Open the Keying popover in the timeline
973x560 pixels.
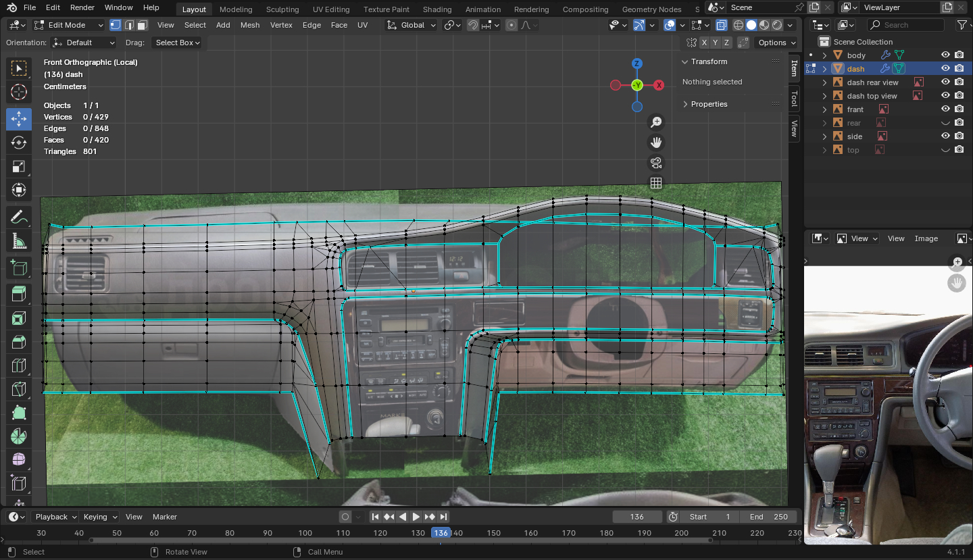(100, 517)
